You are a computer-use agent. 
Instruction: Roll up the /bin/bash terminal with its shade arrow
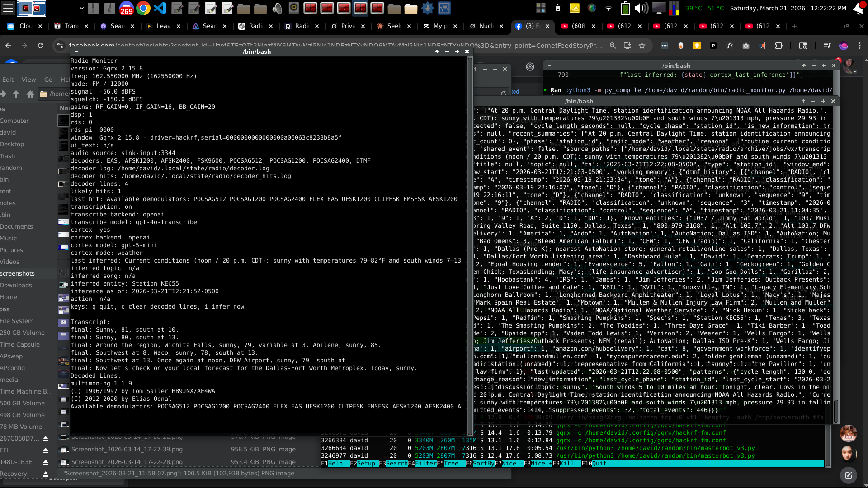click(437, 52)
